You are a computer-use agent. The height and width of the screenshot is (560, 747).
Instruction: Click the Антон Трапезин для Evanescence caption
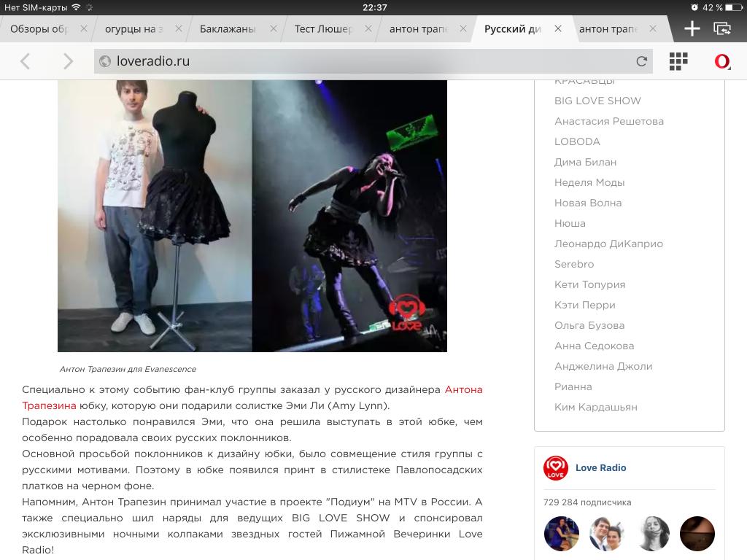128,369
